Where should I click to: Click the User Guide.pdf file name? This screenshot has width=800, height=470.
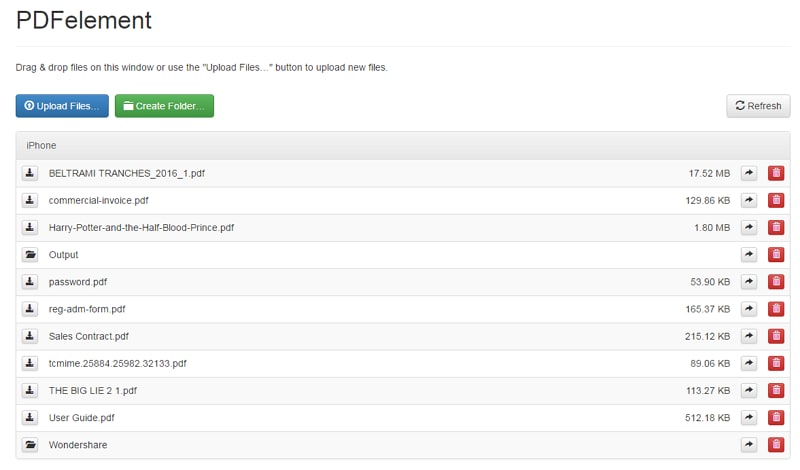(x=83, y=417)
